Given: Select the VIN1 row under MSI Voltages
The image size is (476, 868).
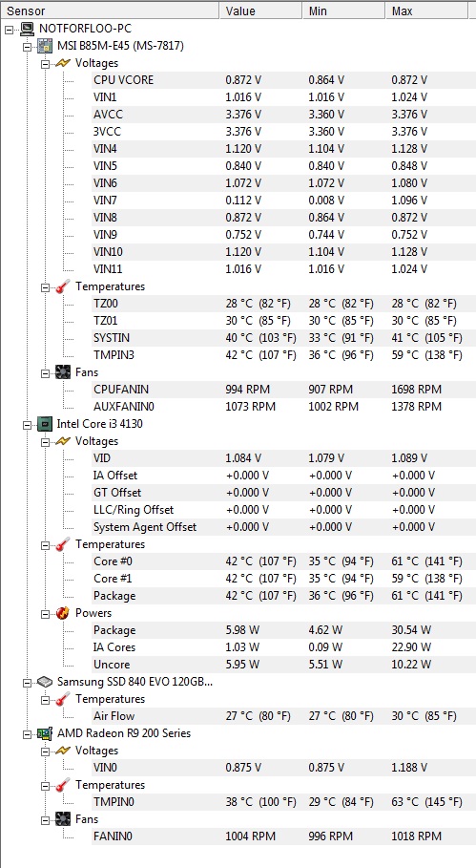Looking at the screenshot, I should coord(283,96).
